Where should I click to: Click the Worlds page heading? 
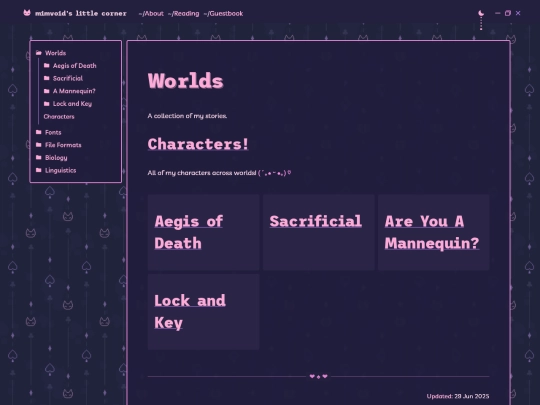(186, 81)
